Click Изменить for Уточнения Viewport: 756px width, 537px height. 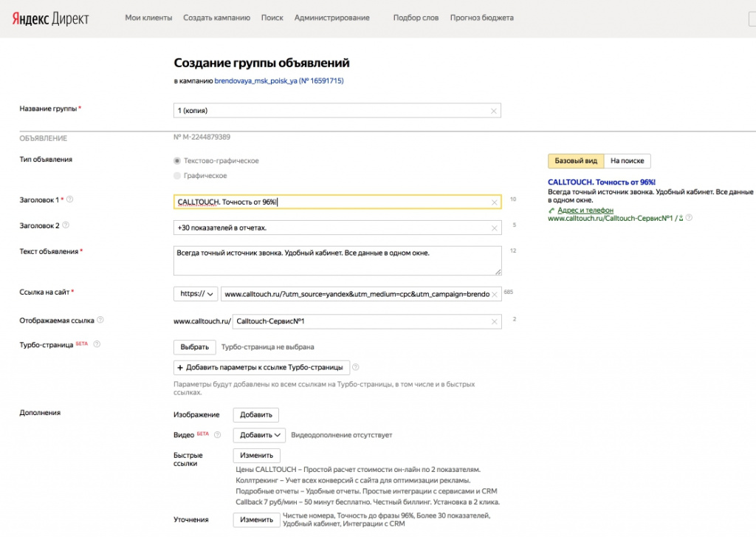[x=256, y=519]
